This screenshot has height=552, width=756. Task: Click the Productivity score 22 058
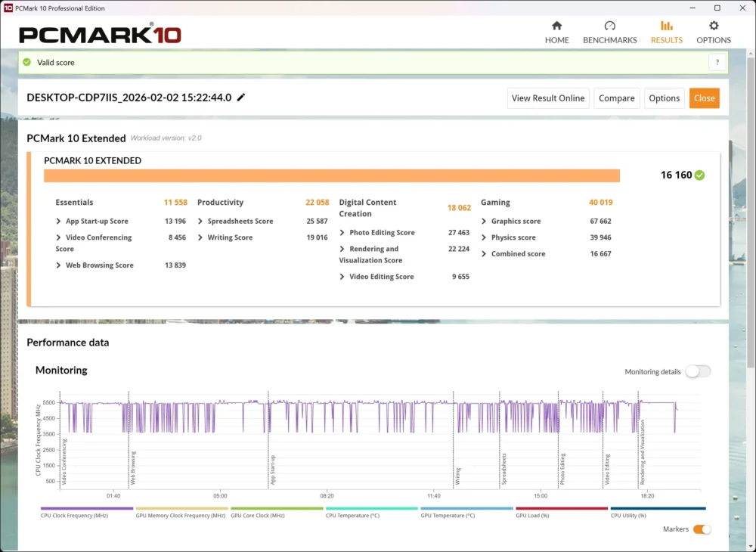click(x=318, y=203)
